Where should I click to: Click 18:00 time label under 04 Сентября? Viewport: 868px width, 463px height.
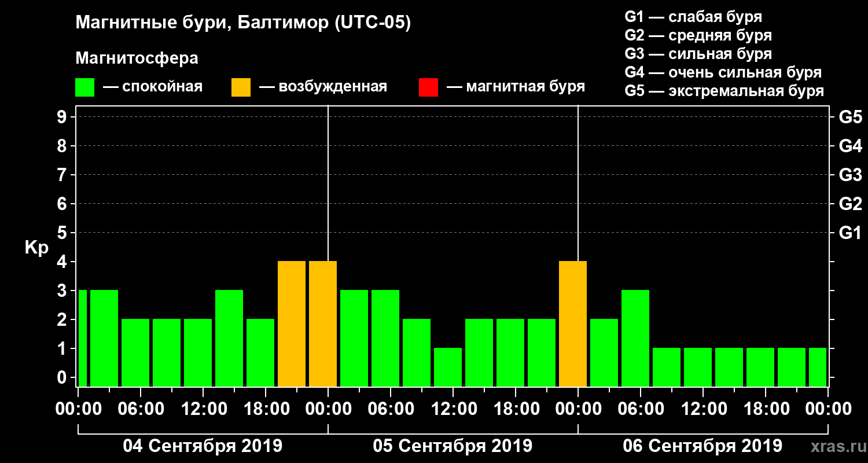266,409
